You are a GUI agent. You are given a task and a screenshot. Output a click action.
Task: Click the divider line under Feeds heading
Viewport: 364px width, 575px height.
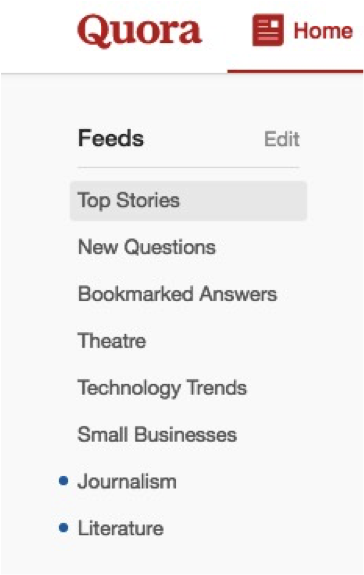[188, 168]
